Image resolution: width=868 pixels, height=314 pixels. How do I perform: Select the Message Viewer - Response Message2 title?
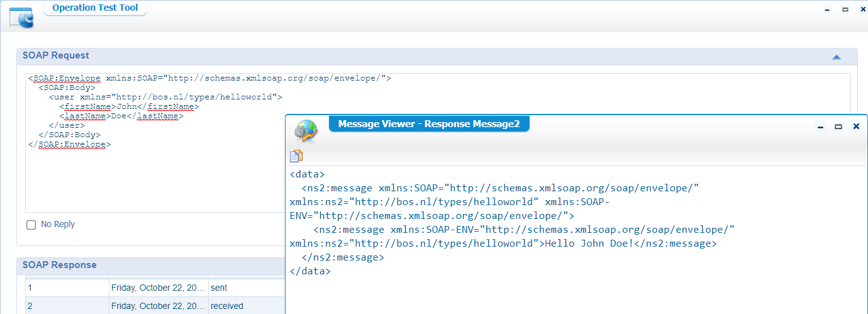[429, 124]
